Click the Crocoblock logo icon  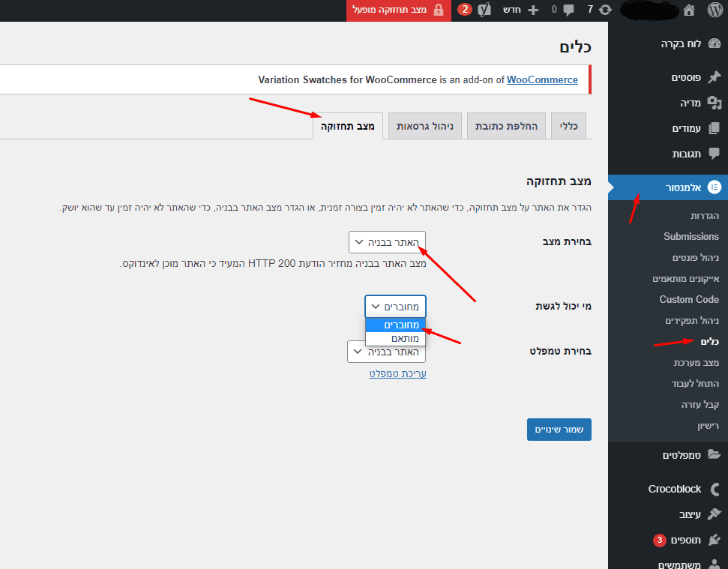click(x=715, y=490)
